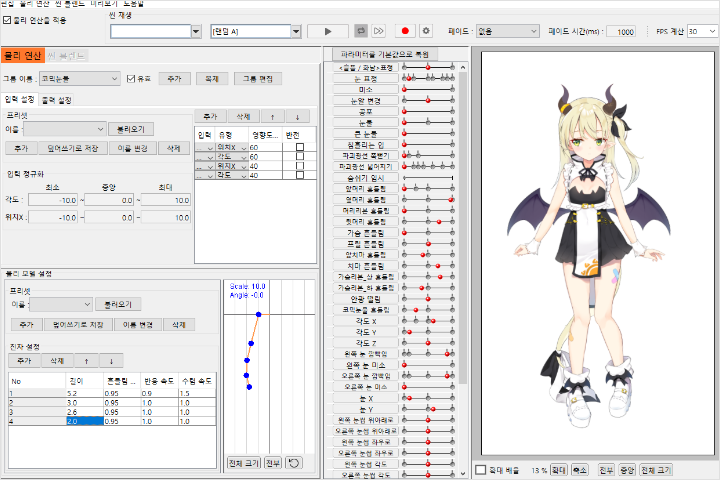This screenshot has height=480, width=720.
Task: Click the fast-forward step icon
Action: click(x=379, y=31)
